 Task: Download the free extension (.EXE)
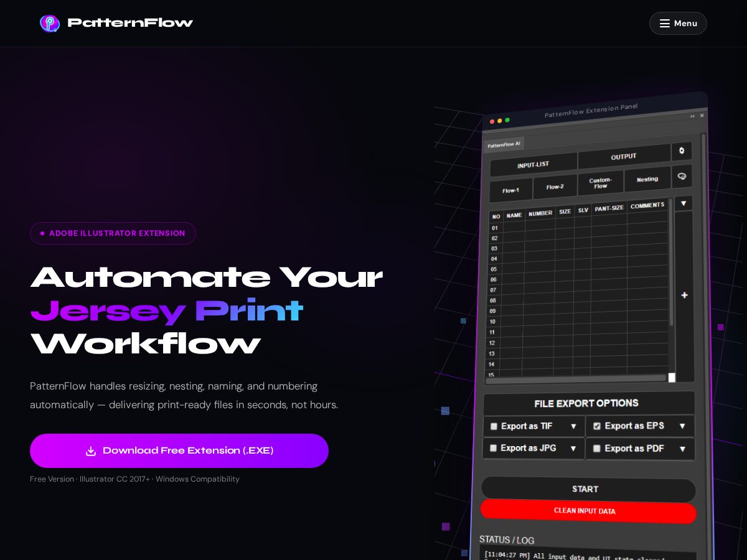pyautogui.click(x=179, y=450)
